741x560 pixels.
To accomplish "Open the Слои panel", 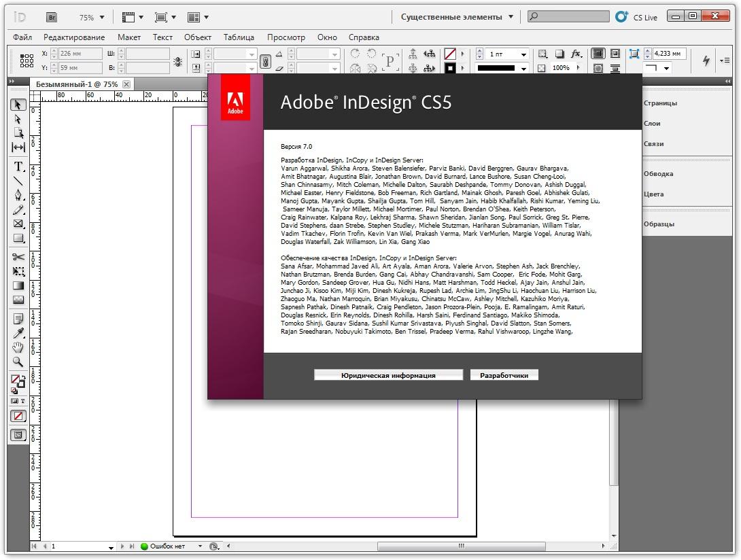I will click(652, 123).
